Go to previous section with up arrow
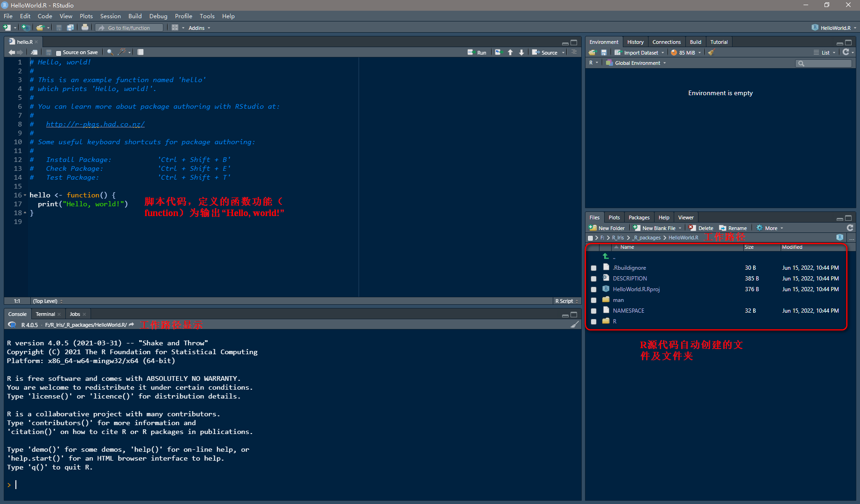 510,52
